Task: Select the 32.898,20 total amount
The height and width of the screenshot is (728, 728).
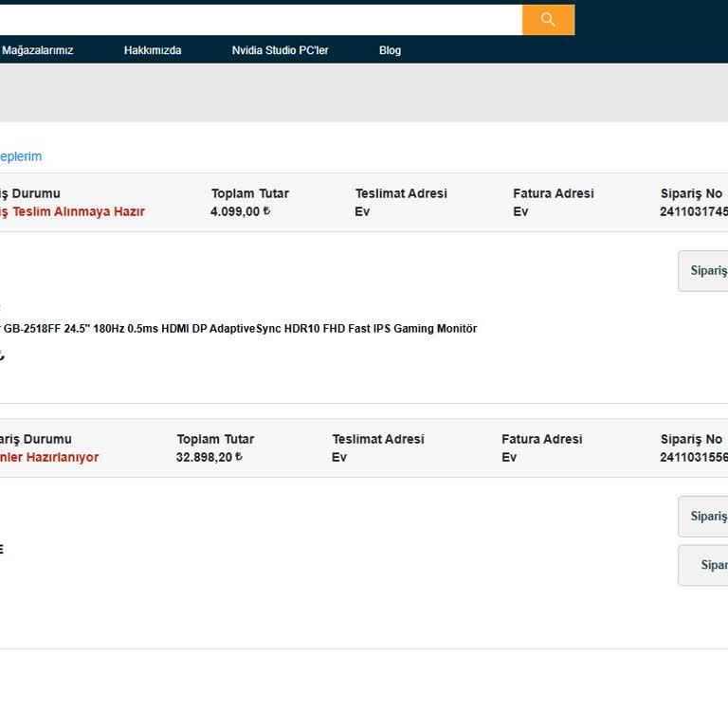Action: click(x=209, y=457)
